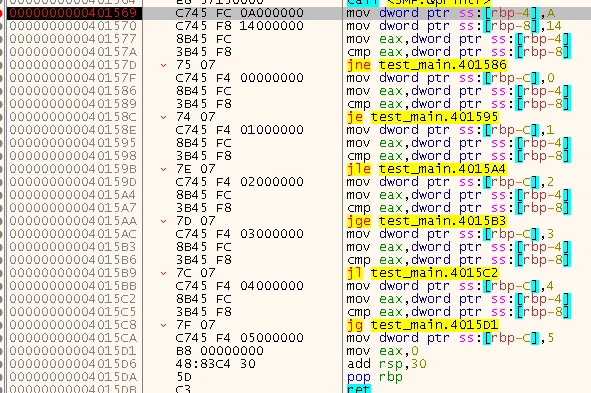
Task: Click the jump arrow beside bytes 74 07
Action: [x=164, y=117]
